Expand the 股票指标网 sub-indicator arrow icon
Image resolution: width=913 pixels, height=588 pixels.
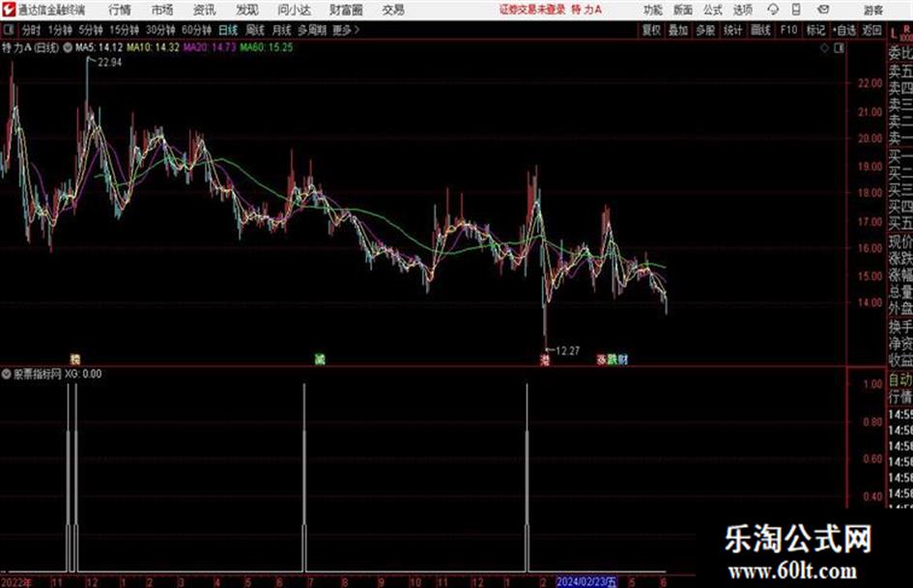pyautogui.click(x=7, y=374)
